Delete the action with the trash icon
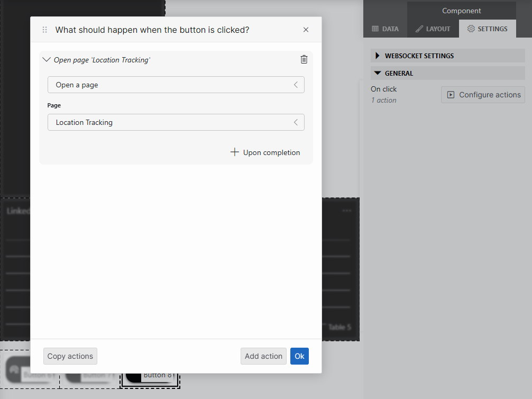The image size is (532, 399). click(304, 60)
